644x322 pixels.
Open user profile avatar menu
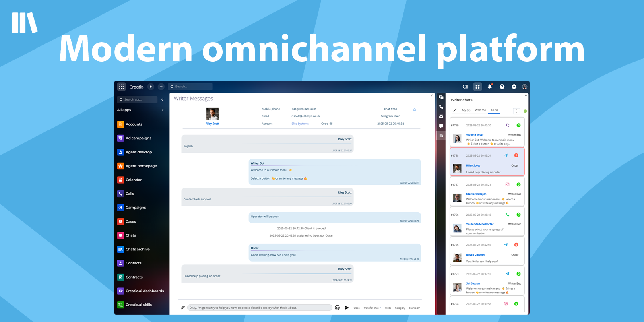coord(524,87)
